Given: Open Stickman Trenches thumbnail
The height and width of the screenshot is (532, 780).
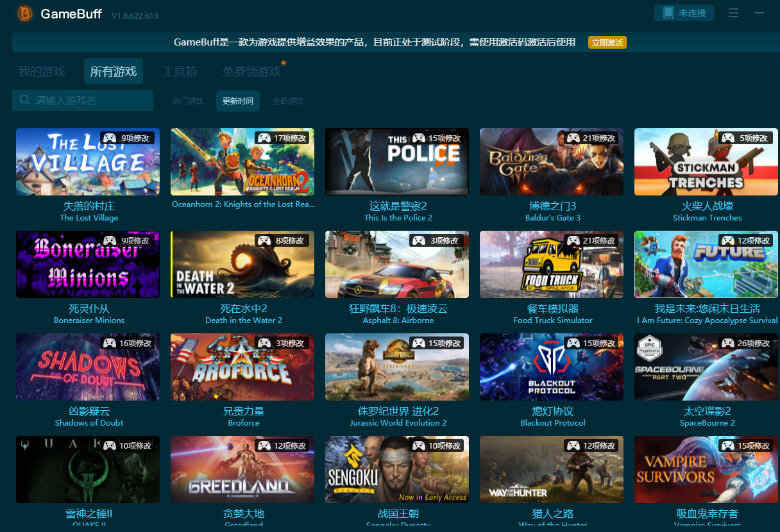Looking at the screenshot, I should click(x=706, y=162).
